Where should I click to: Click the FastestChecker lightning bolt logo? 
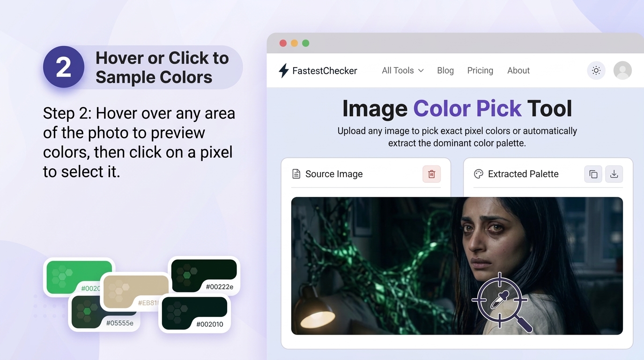click(283, 71)
